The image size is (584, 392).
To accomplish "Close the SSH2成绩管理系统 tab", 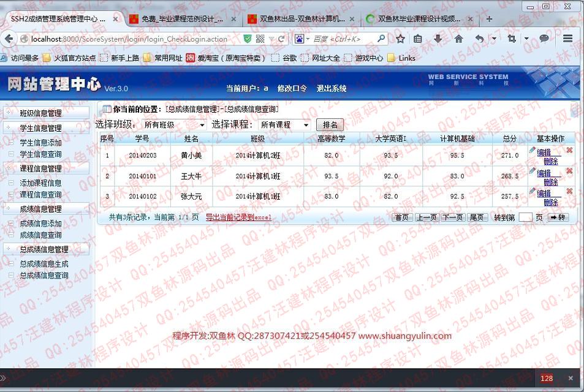I will tap(115, 18).
